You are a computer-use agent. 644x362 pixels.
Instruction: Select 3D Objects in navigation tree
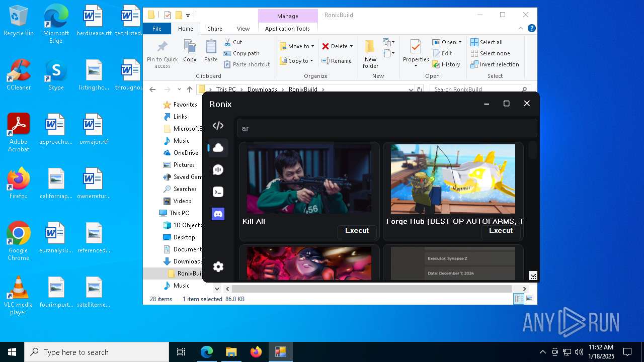(x=182, y=225)
